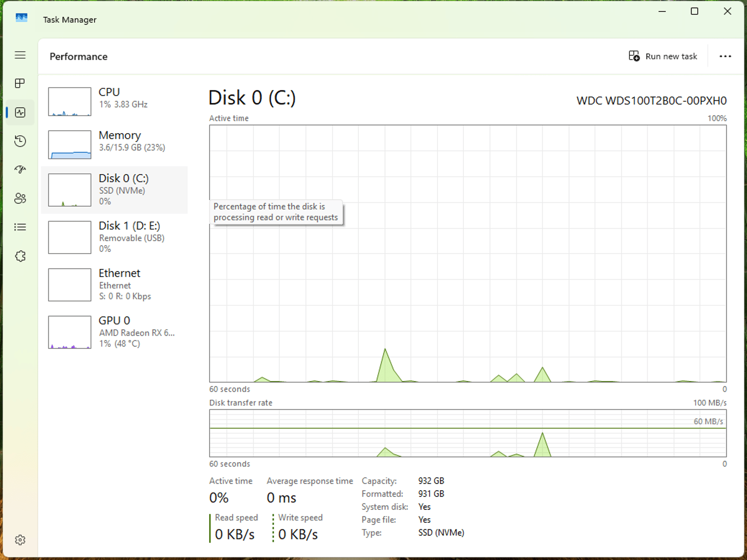Open the App history page icon

click(20, 141)
